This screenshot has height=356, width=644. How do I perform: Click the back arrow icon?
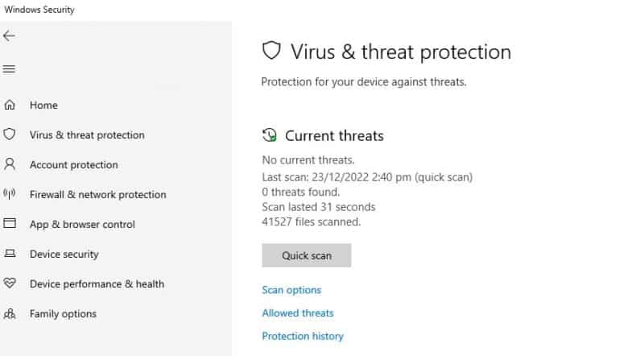[9, 36]
